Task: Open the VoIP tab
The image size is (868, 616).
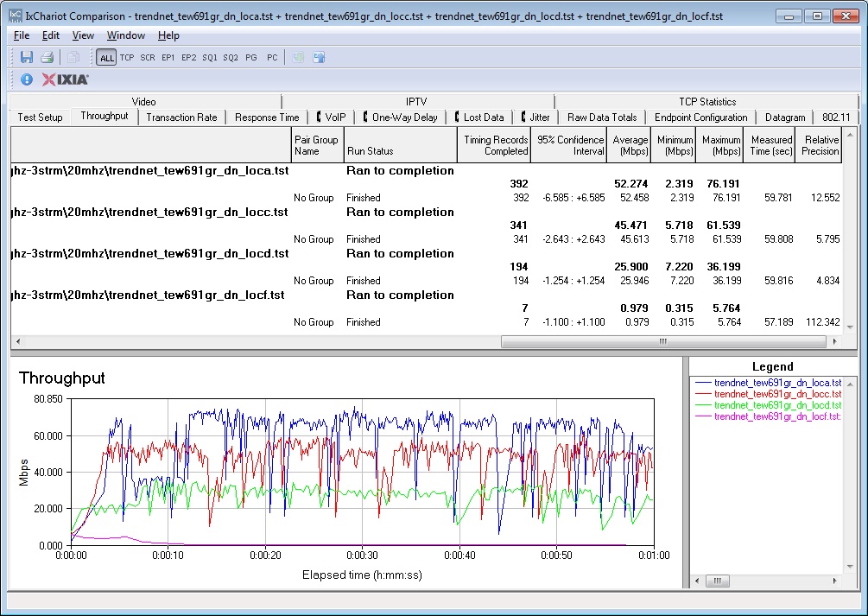Action: (332, 117)
